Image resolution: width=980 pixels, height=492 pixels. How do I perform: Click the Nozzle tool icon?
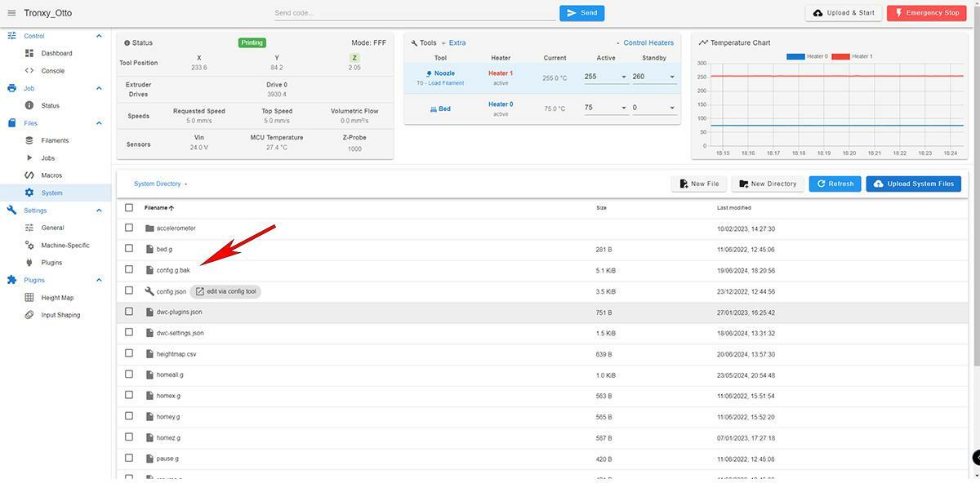430,73
